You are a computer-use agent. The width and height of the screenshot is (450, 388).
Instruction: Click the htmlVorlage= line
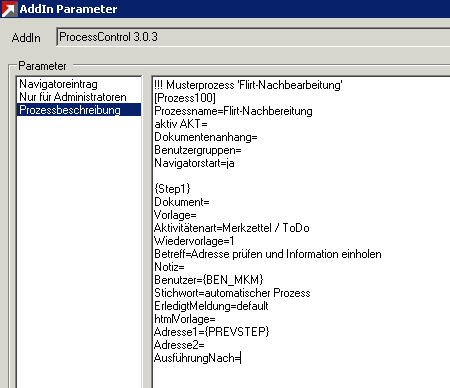point(185,319)
